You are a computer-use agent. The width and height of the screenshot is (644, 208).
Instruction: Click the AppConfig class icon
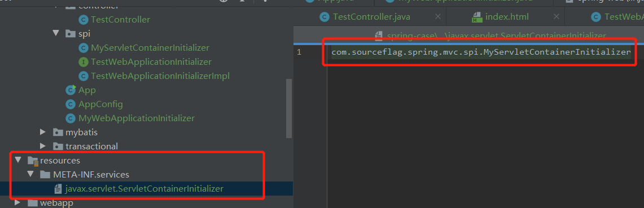71,104
